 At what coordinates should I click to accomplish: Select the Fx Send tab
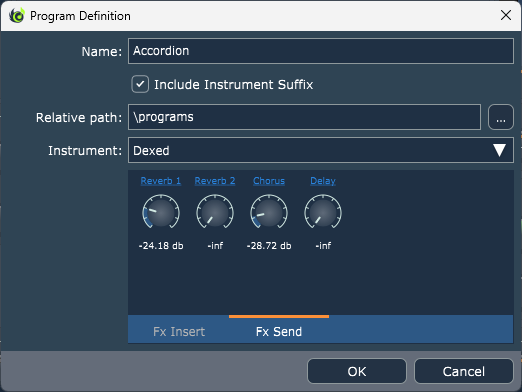point(279,331)
